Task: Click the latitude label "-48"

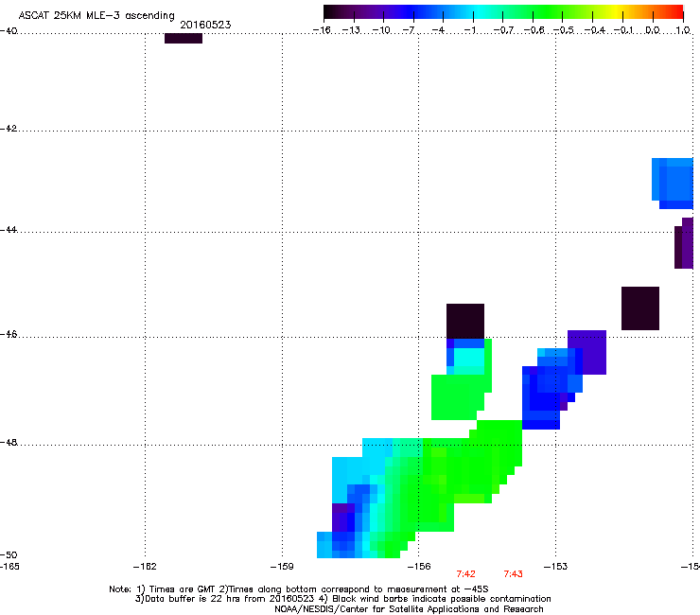Action: tap(9, 443)
